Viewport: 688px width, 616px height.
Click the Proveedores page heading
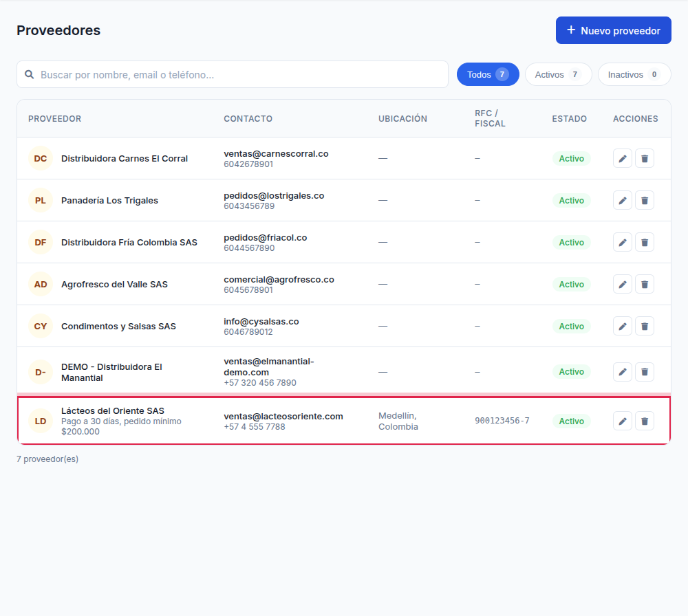click(58, 30)
